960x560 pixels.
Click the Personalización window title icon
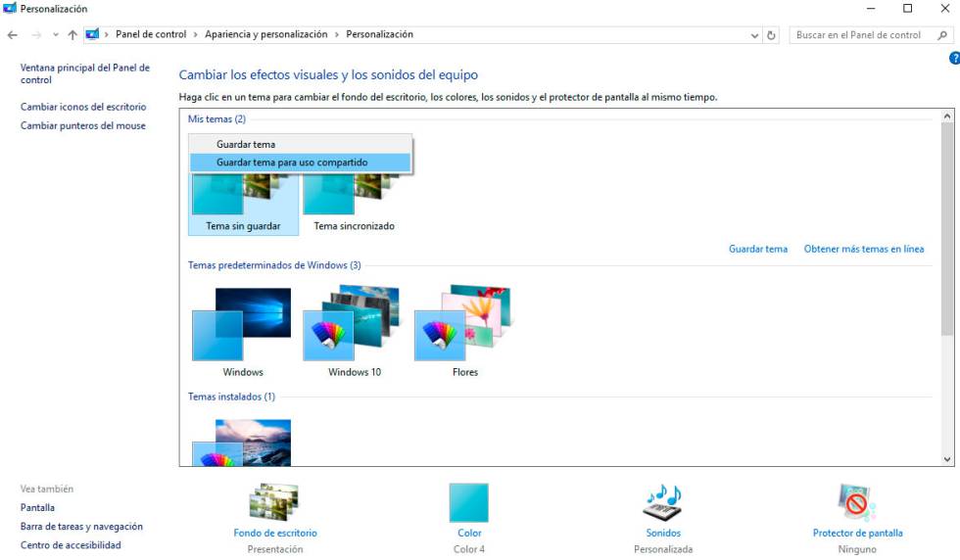click(x=9, y=9)
